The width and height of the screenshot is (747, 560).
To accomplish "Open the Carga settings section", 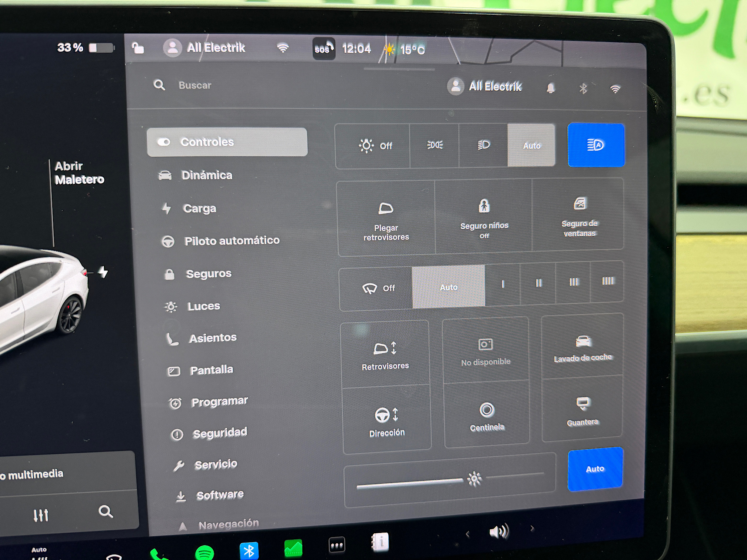I will point(199,209).
